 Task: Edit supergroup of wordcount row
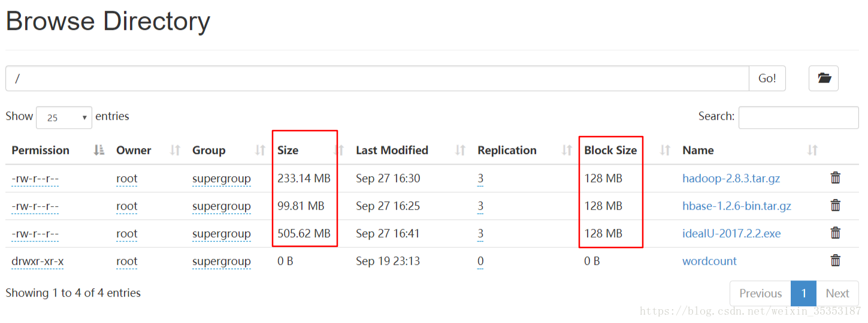(x=222, y=261)
